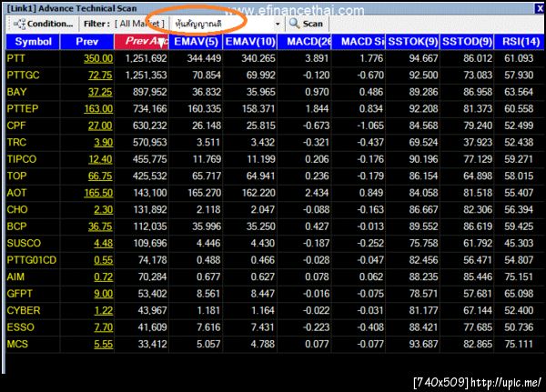
Task: Sort by EMAV(10) column header
Action: pyautogui.click(x=250, y=42)
